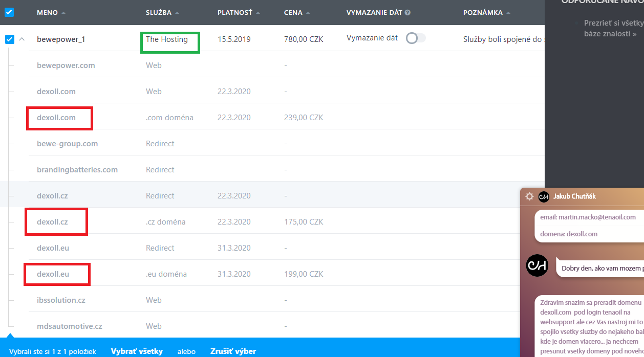Collapse the bewepower_1 service group
The image size is (644, 357).
[22, 39]
